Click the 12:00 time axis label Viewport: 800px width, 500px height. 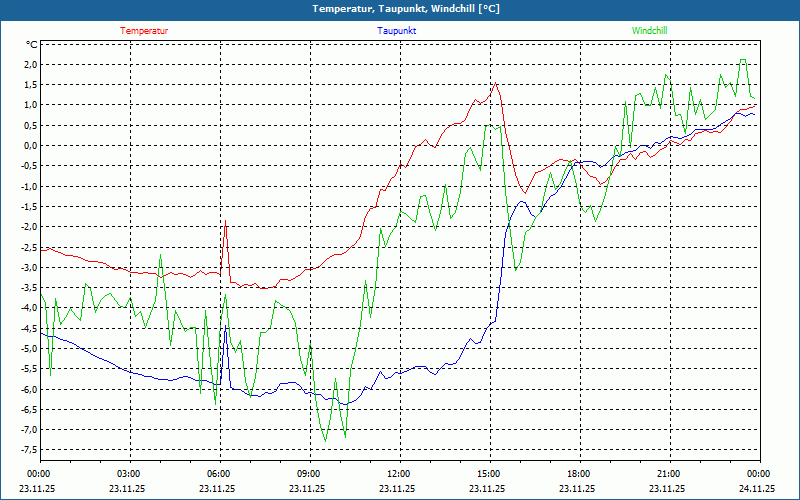[399, 474]
